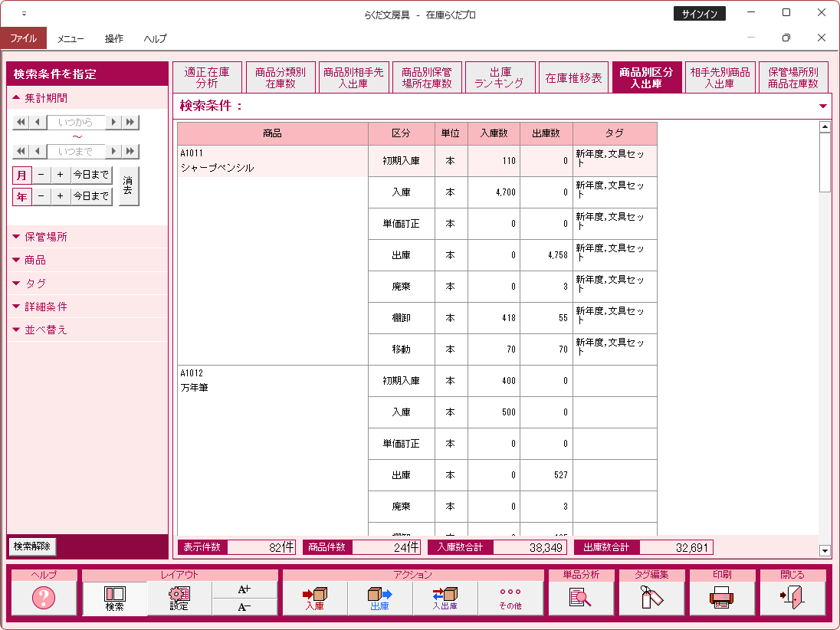
Task: Step back one day in いつまで row
Action: click(37, 152)
